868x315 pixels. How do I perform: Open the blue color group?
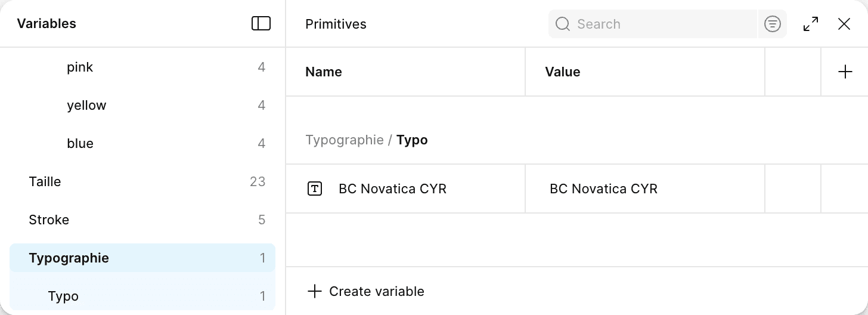pyautogui.click(x=80, y=144)
